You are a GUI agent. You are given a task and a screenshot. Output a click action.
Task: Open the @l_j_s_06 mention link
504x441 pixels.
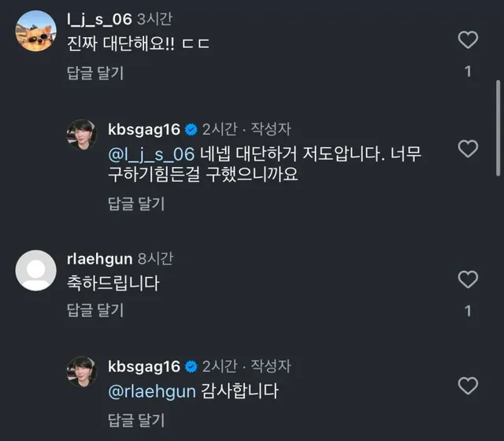151,154
